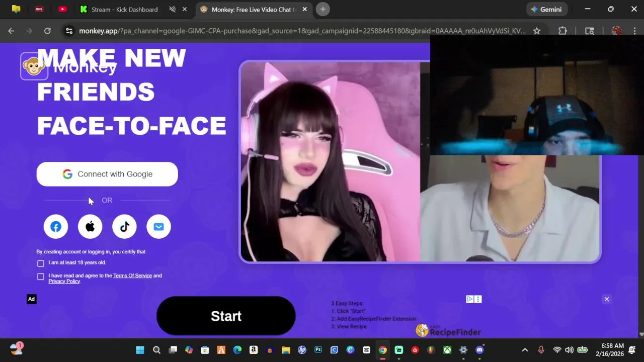
Task: Open Microsoft Store from the taskbar
Action: click(205, 350)
